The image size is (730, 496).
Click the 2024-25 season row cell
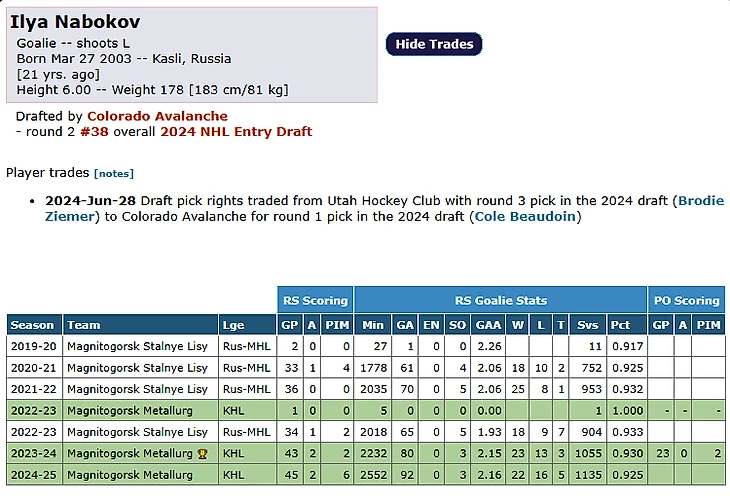pyautogui.click(x=33, y=475)
